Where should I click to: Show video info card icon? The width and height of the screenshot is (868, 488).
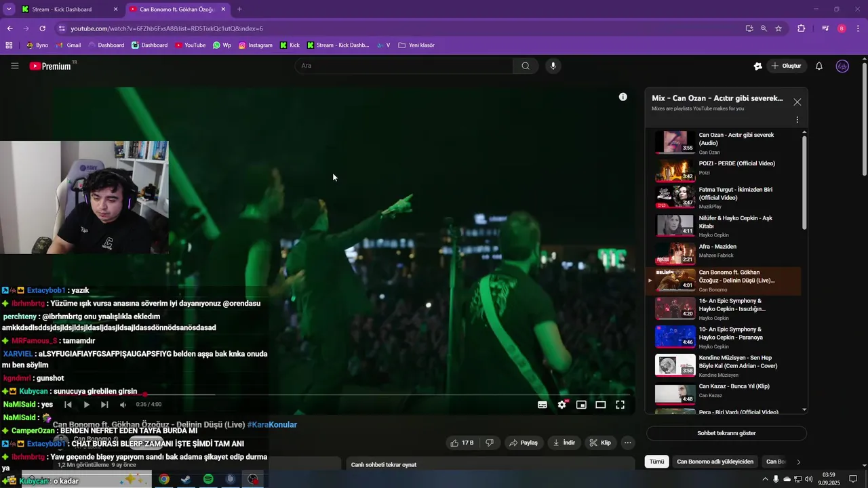(x=623, y=97)
